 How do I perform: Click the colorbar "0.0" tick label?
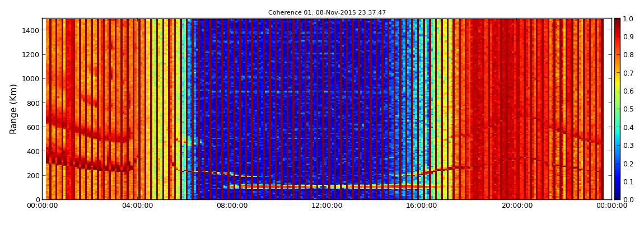[x=628, y=199]
